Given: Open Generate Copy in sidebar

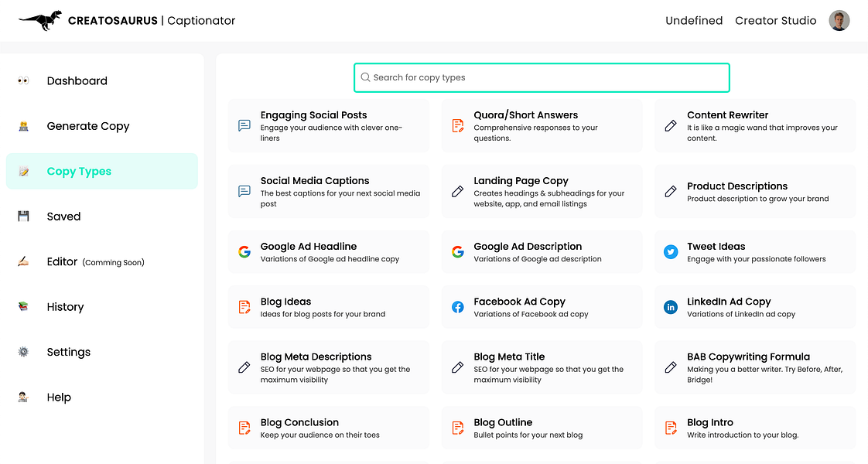Looking at the screenshot, I should pos(102,126).
